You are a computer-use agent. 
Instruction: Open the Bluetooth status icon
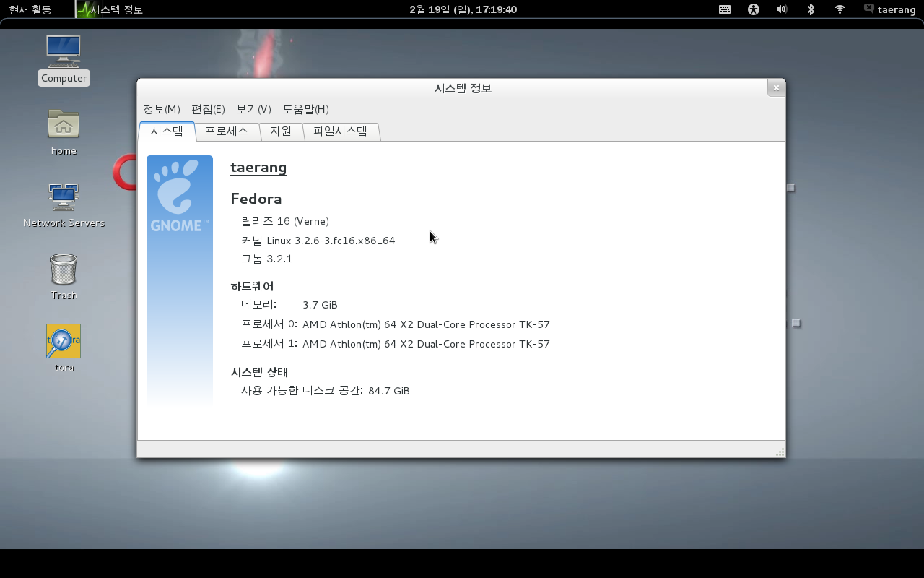click(811, 9)
